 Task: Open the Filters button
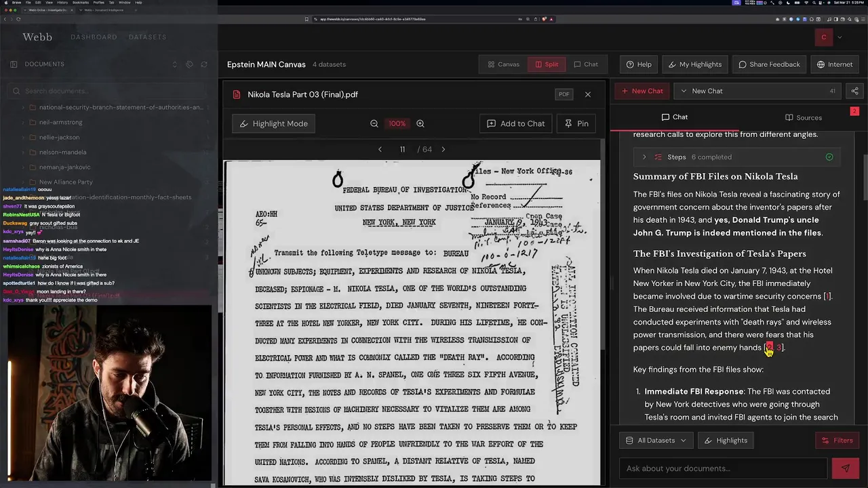[837, 441]
